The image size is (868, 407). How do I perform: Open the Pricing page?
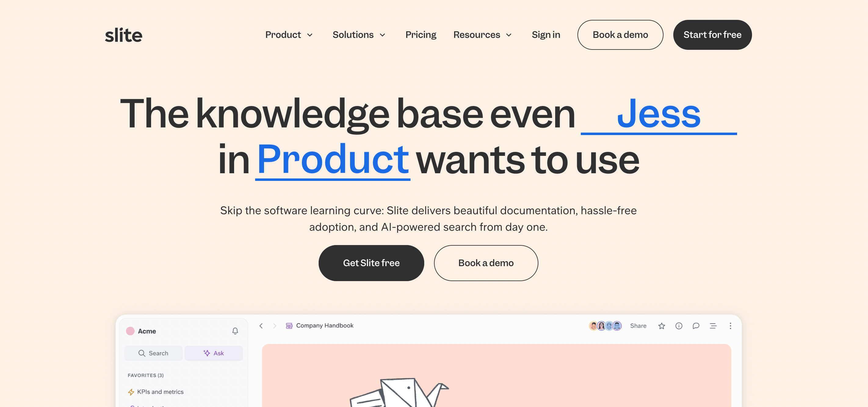pos(421,35)
